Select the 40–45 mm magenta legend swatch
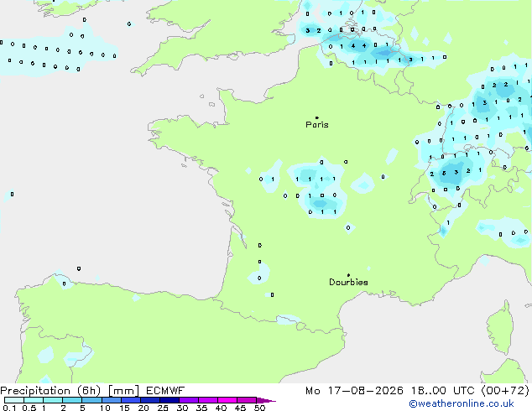 pyautogui.click(x=227, y=400)
